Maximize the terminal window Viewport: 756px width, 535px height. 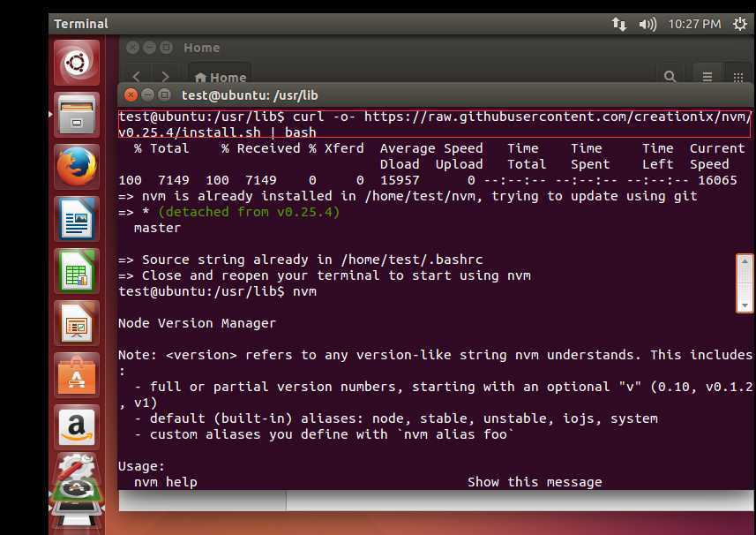pyautogui.click(x=164, y=94)
